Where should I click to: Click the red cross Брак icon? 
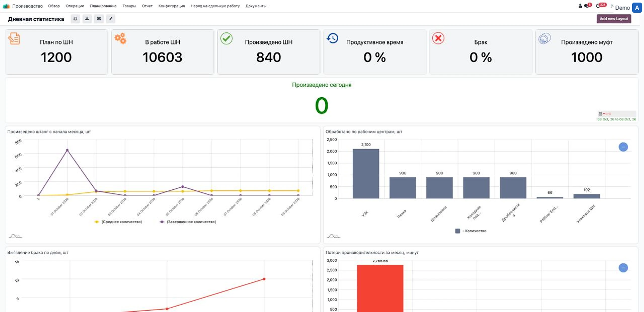tap(438, 38)
